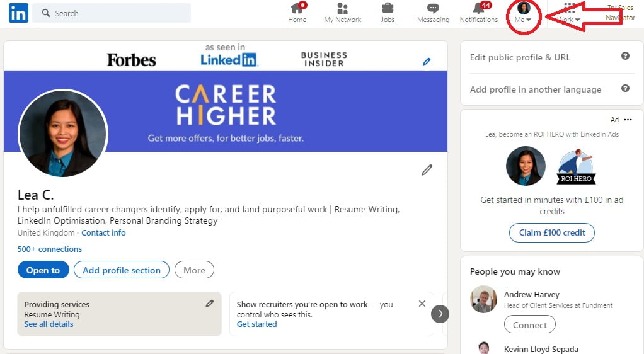View 500+ connections

(50, 249)
